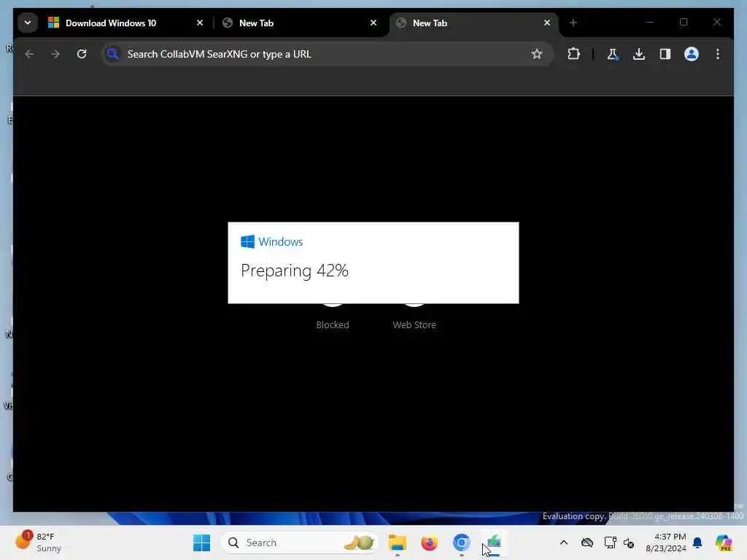Viewport: 747px width, 560px height.
Task: Open Chrome Labs flask icon
Action: tap(613, 54)
